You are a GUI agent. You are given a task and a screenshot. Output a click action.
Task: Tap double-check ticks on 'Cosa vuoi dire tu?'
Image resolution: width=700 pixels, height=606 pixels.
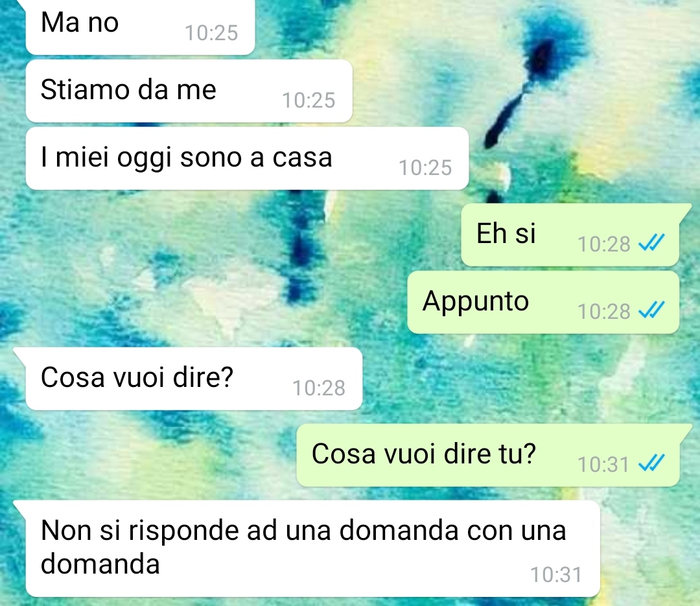[x=652, y=463]
